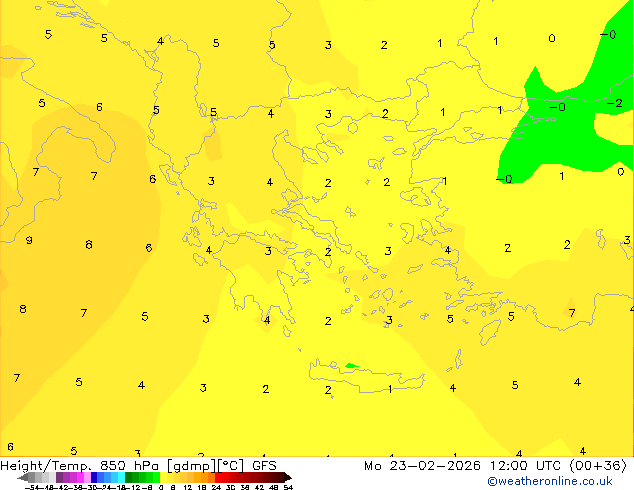Click the small green patch over Crete

(351, 366)
